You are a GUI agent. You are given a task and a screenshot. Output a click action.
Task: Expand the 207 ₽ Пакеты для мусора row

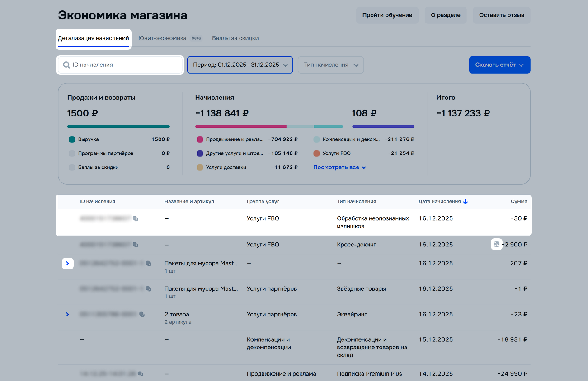pyautogui.click(x=67, y=263)
